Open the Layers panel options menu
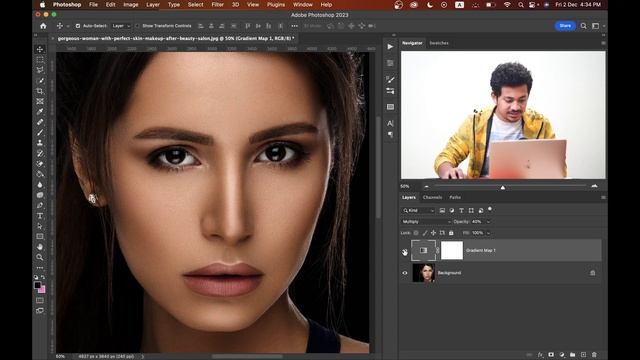The height and width of the screenshot is (360, 640). click(603, 197)
